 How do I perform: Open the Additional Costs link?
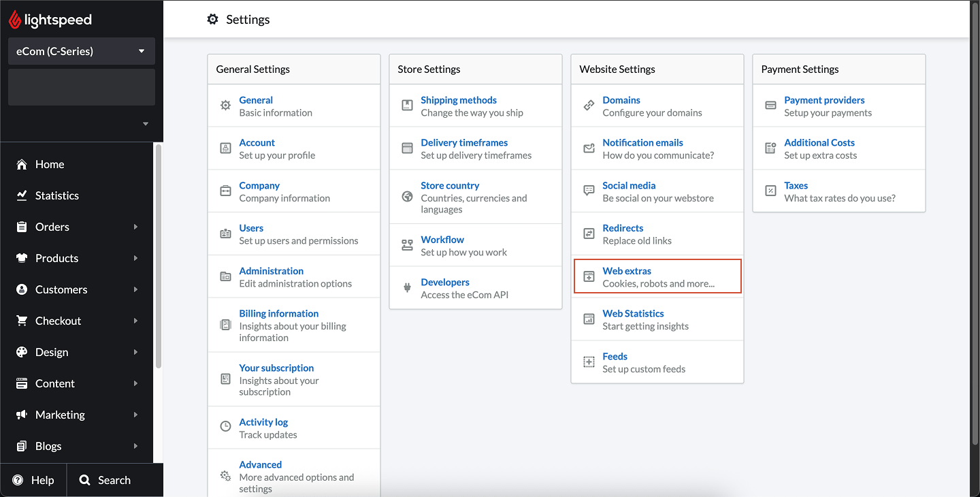819,142
